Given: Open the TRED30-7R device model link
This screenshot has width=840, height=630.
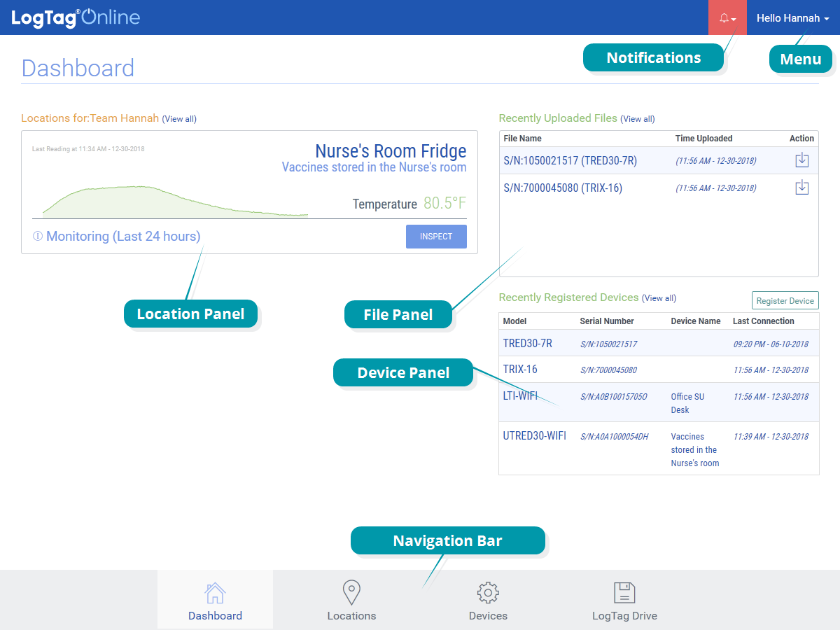Looking at the screenshot, I should (x=527, y=343).
